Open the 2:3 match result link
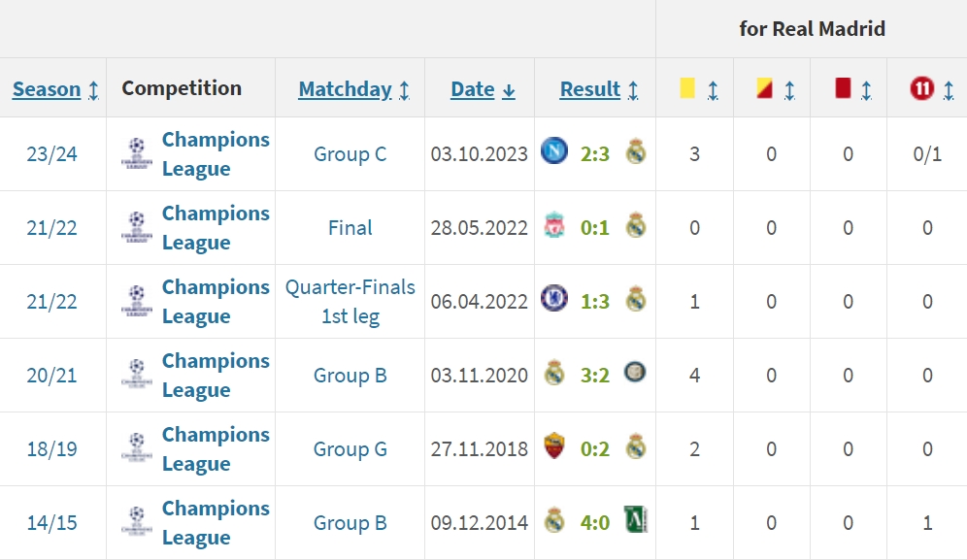Image resolution: width=967 pixels, height=560 pixels. click(594, 153)
